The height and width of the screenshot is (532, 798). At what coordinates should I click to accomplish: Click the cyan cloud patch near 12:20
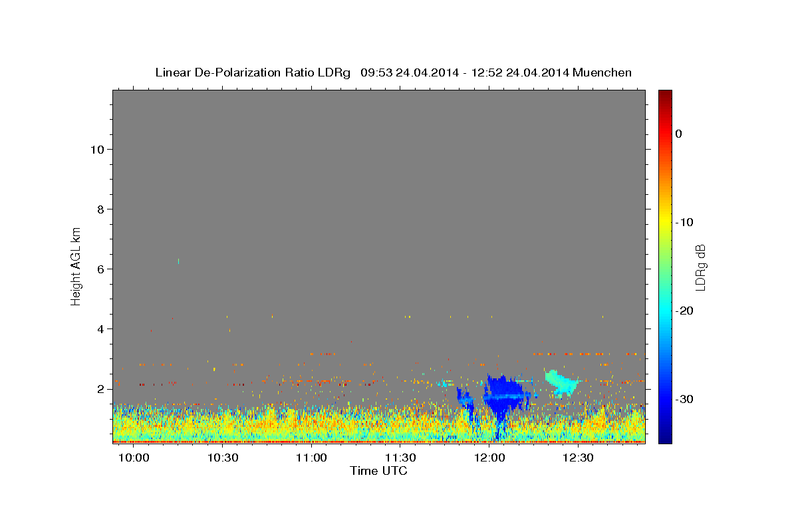[x=562, y=383]
